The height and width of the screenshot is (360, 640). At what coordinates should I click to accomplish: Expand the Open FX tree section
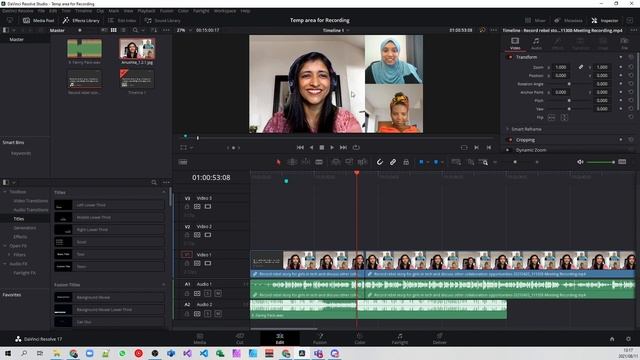pos(5,246)
